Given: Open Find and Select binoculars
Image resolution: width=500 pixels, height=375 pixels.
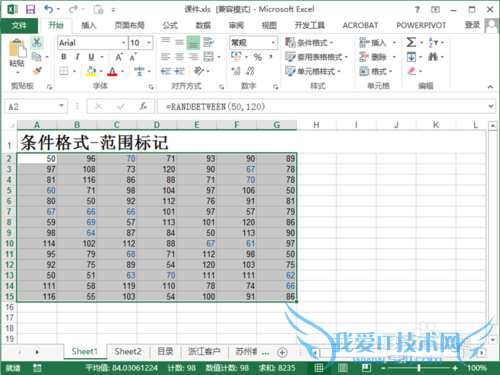Looking at the screenshot, I should (x=433, y=57).
